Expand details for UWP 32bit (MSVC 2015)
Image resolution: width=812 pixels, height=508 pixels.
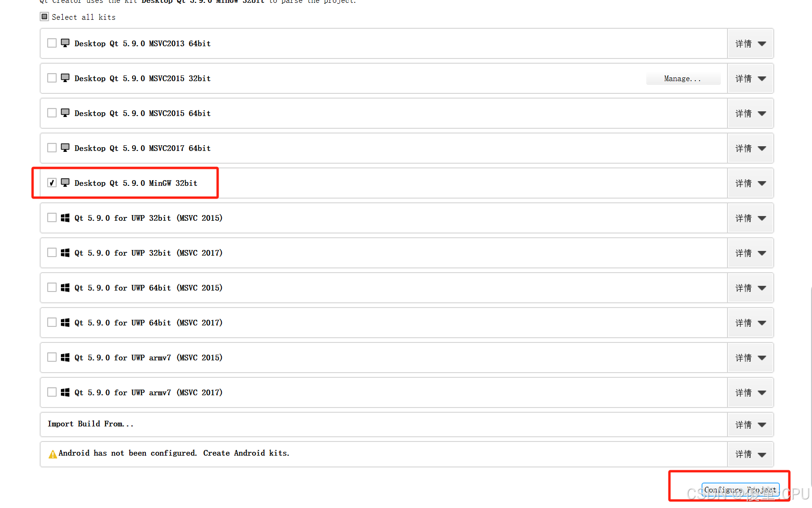[x=750, y=218]
